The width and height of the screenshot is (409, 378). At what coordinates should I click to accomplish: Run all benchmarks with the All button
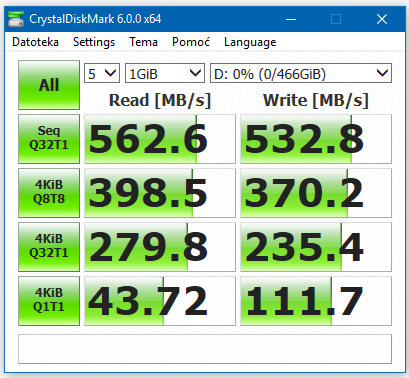coord(49,85)
